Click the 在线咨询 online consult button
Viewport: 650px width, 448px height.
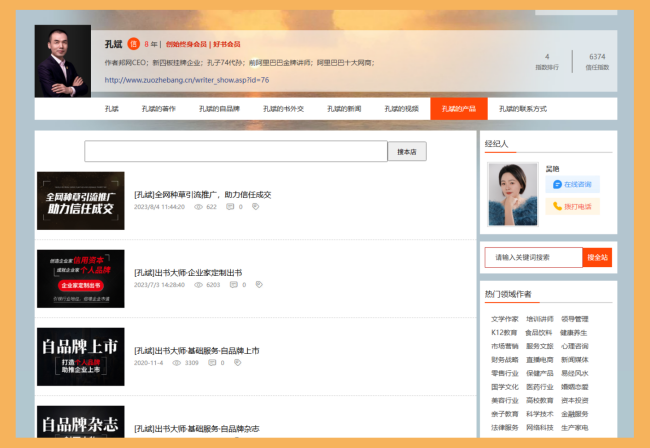(x=573, y=184)
